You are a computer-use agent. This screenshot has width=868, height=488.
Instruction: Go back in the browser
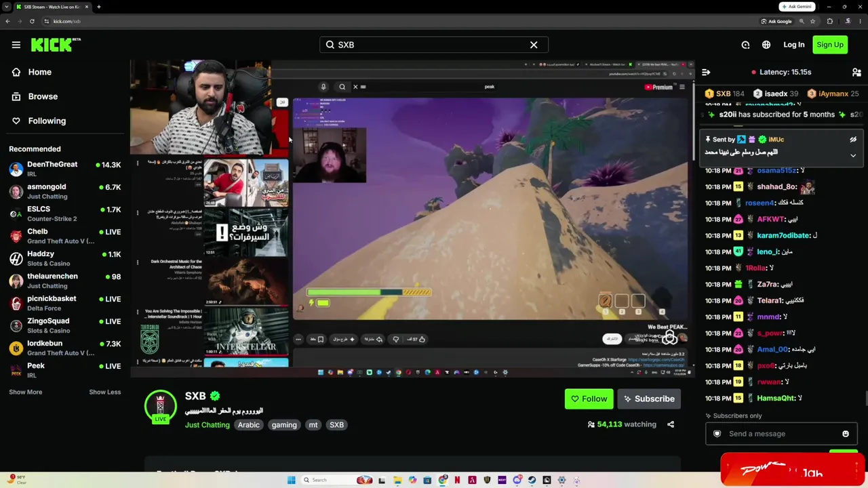click(7, 21)
